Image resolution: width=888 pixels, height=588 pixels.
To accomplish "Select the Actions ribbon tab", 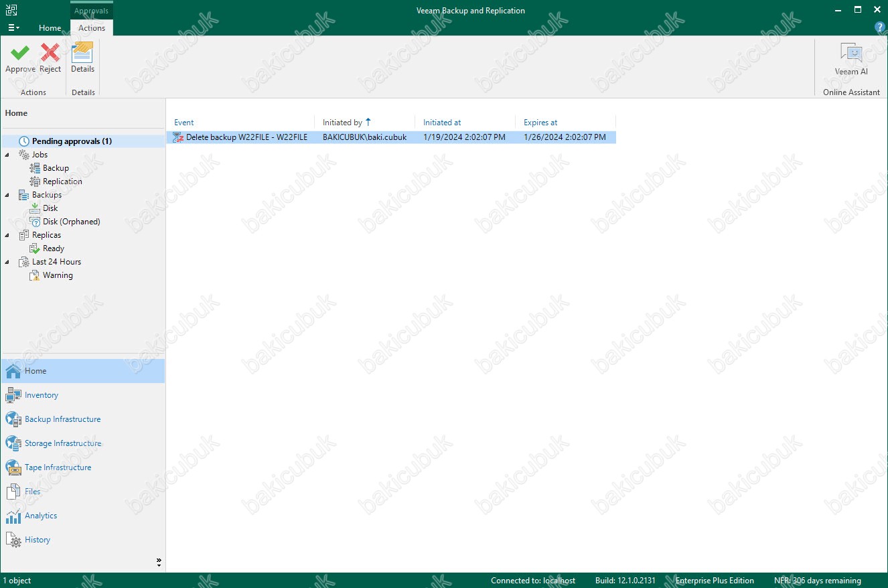I will click(92, 28).
